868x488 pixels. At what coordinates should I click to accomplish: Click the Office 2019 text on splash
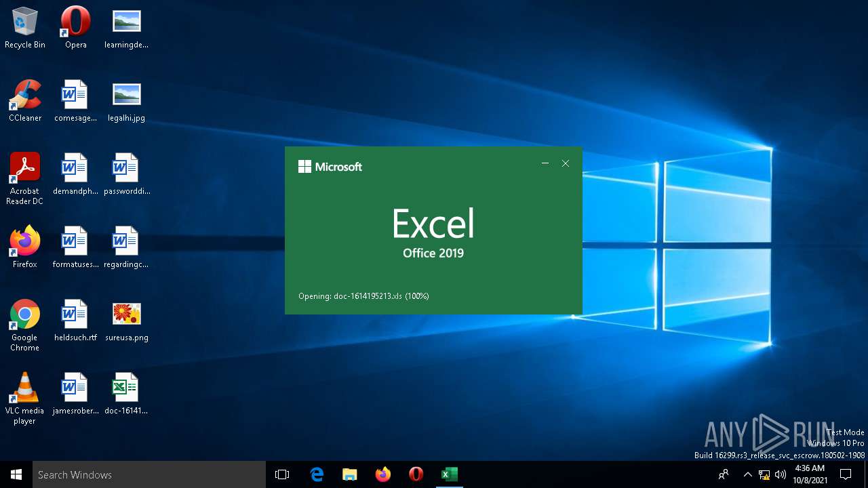(433, 253)
